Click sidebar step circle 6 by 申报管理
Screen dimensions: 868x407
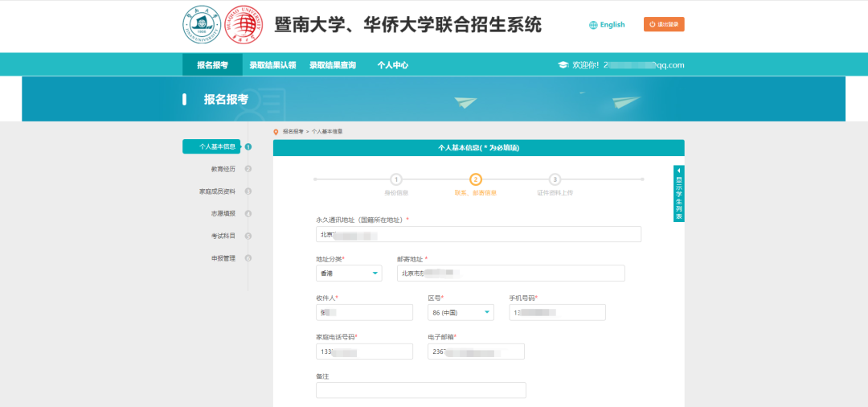click(x=248, y=258)
